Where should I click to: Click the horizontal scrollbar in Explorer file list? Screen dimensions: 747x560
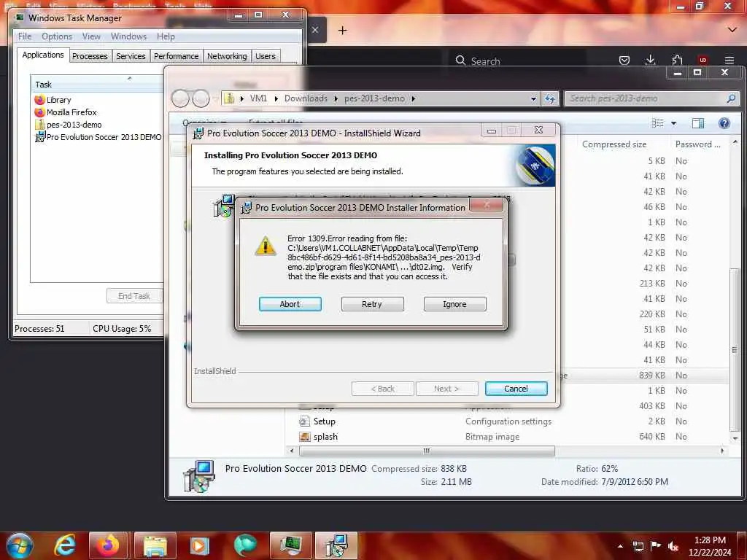pyautogui.click(x=426, y=451)
